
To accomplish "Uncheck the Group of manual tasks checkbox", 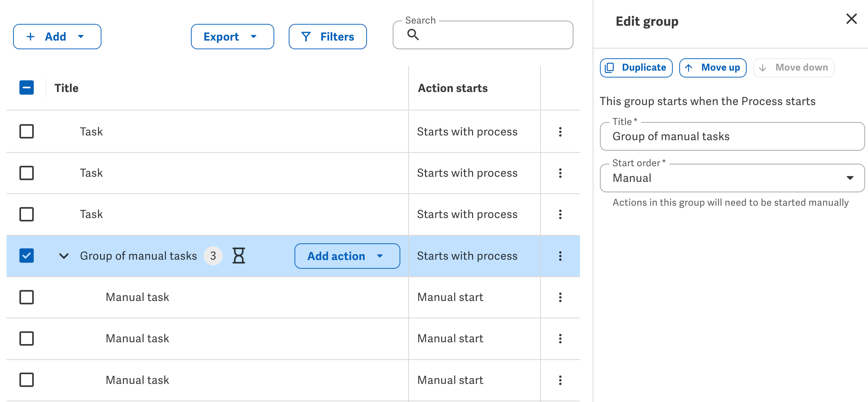I will click(x=26, y=256).
